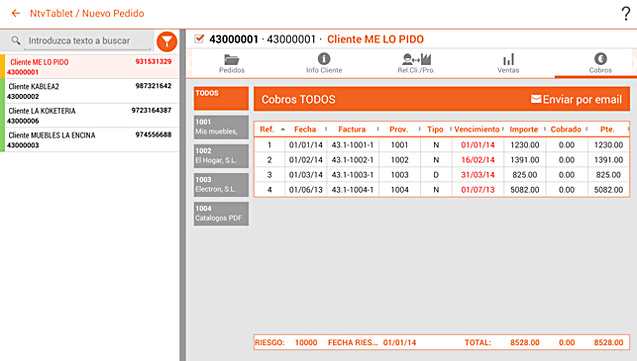The width and height of the screenshot is (637, 361).
Task: Click the 5082.00 Importe amount
Action: pos(525,190)
